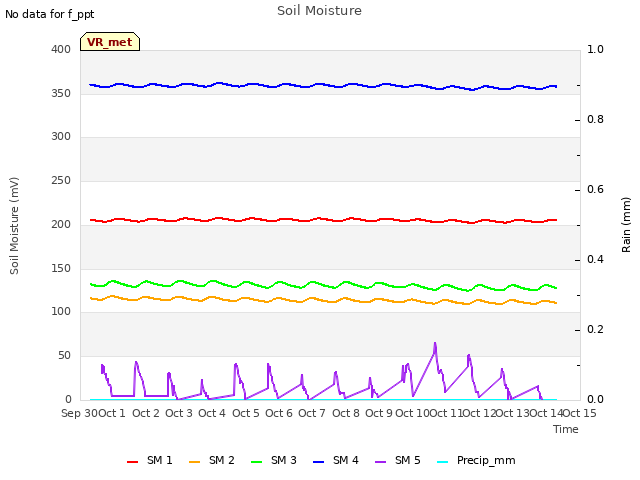
Task: Toggle SM 4 series in legend
Action: coord(336,460)
